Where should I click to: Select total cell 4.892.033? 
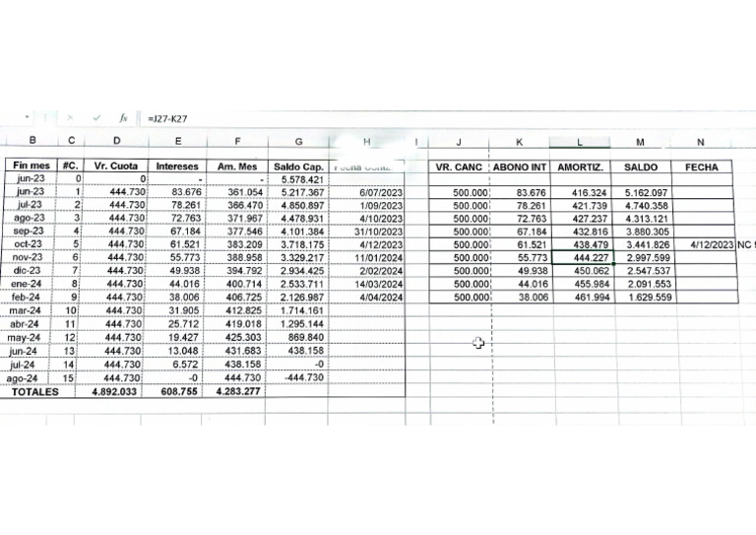pos(110,392)
